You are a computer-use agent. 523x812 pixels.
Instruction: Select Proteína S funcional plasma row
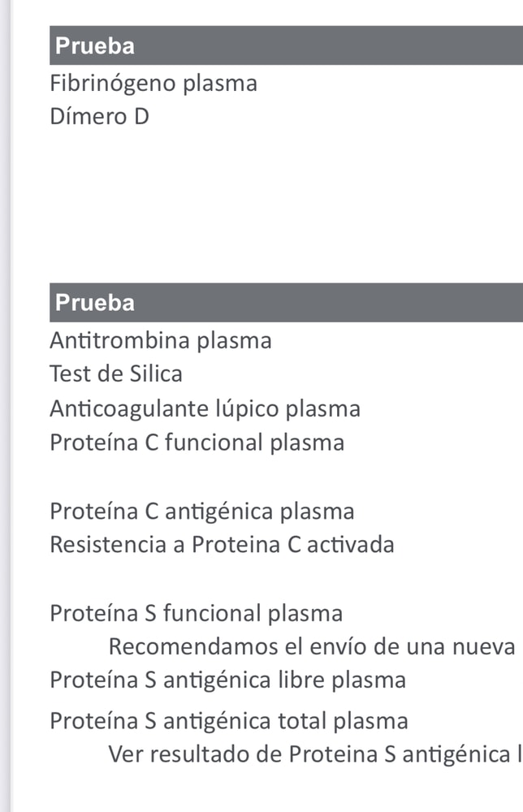196,614
